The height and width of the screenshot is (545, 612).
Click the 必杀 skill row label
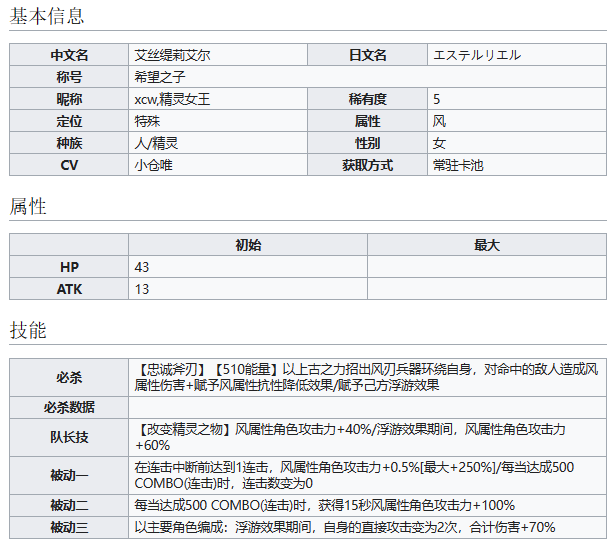click(x=69, y=377)
